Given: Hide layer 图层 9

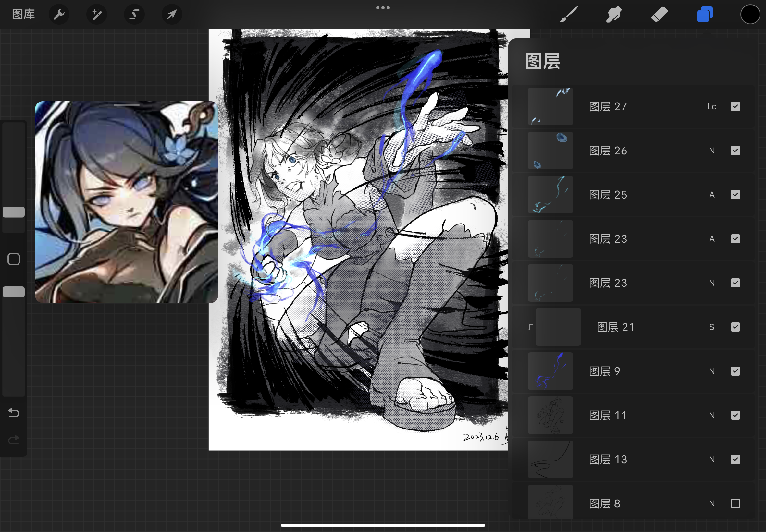Looking at the screenshot, I should (735, 371).
